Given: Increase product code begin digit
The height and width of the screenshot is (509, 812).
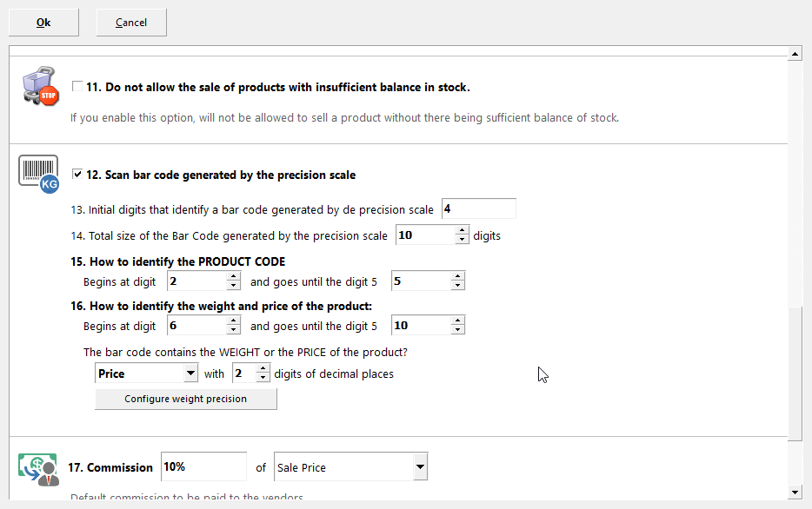Looking at the screenshot, I should click(233, 276).
